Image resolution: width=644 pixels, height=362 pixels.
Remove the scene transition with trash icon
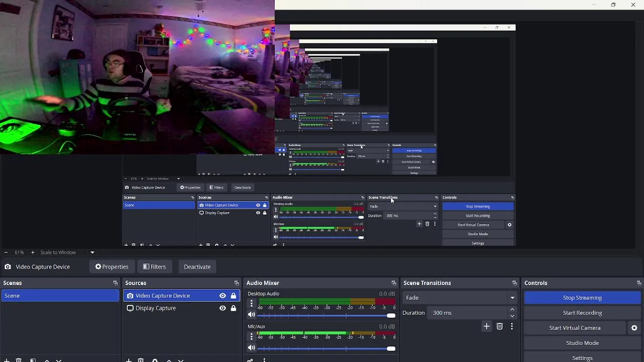[x=500, y=327]
